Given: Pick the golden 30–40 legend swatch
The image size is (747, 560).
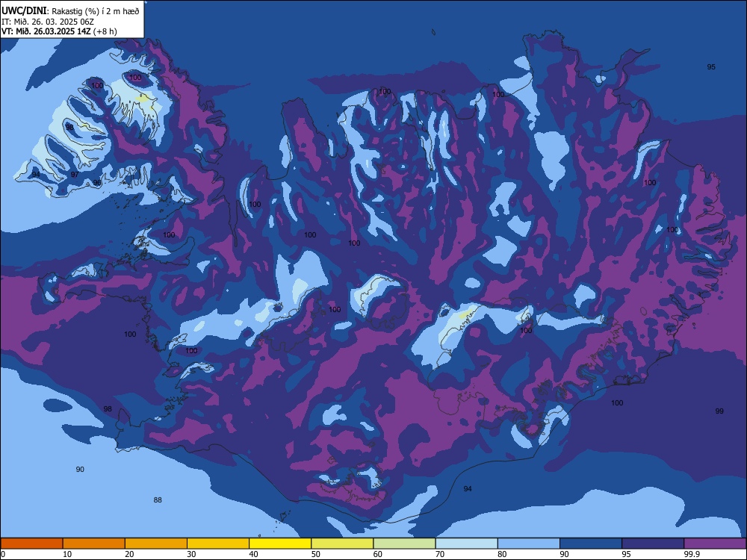Looking at the screenshot, I should coord(218,544).
